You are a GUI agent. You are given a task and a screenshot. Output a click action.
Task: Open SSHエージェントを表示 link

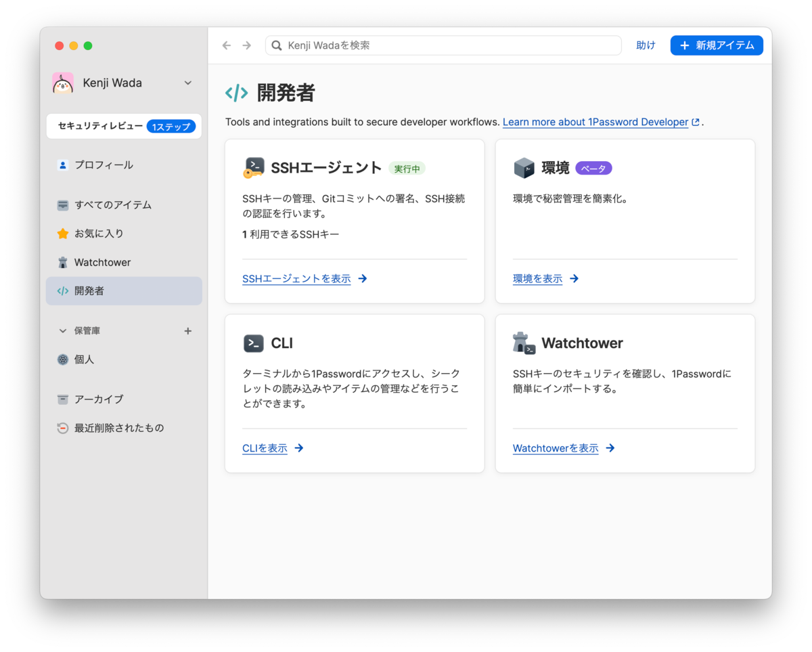(x=296, y=278)
